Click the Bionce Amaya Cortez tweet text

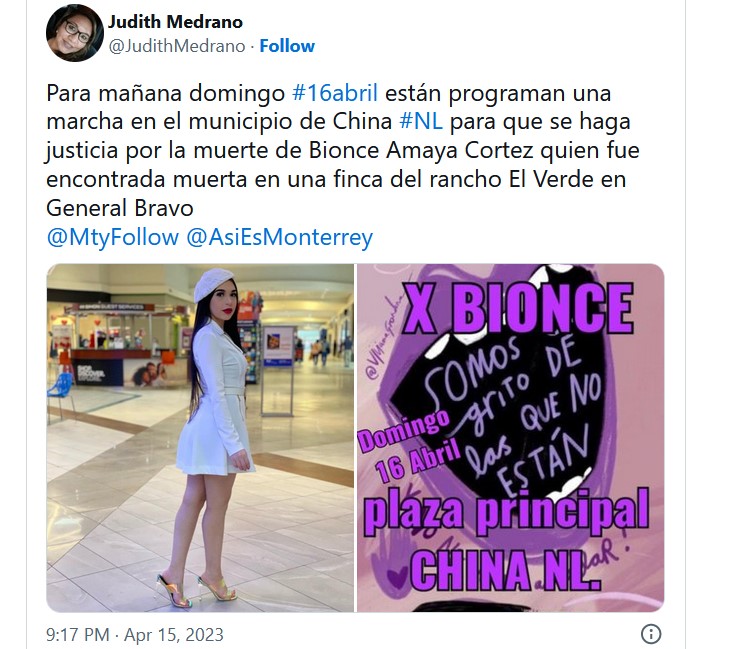(x=421, y=151)
